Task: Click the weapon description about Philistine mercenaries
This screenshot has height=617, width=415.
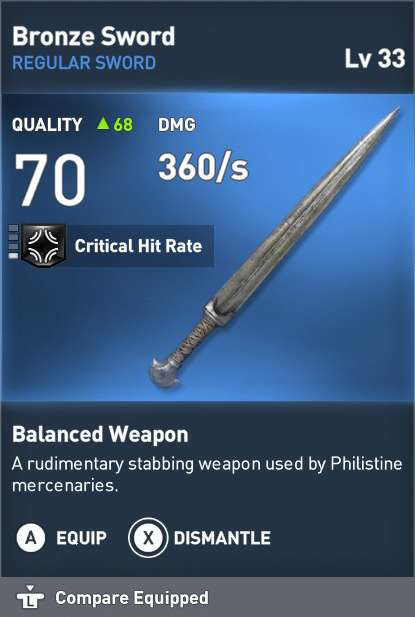Action: pos(207,475)
